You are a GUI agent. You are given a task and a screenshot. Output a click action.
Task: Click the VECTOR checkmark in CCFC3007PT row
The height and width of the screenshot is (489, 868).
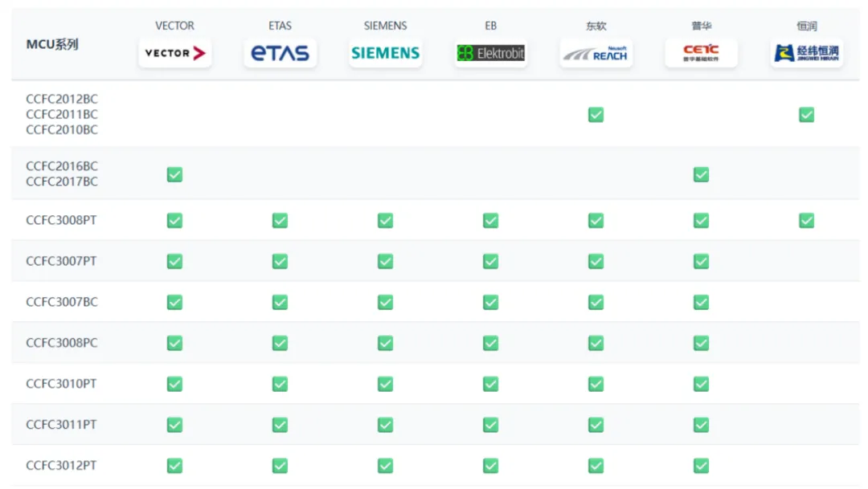coord(175,261)
